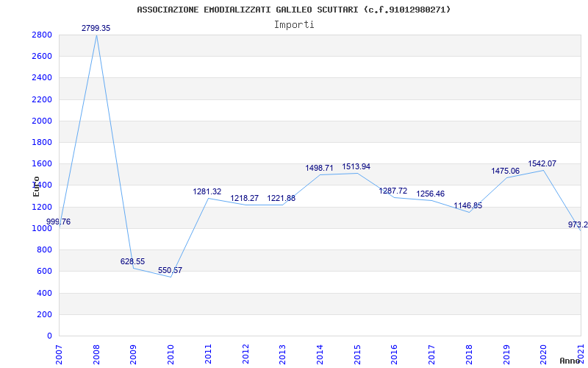588x368 pixels.
Task: Click the Importi subtitle
Action: [294, 24]
